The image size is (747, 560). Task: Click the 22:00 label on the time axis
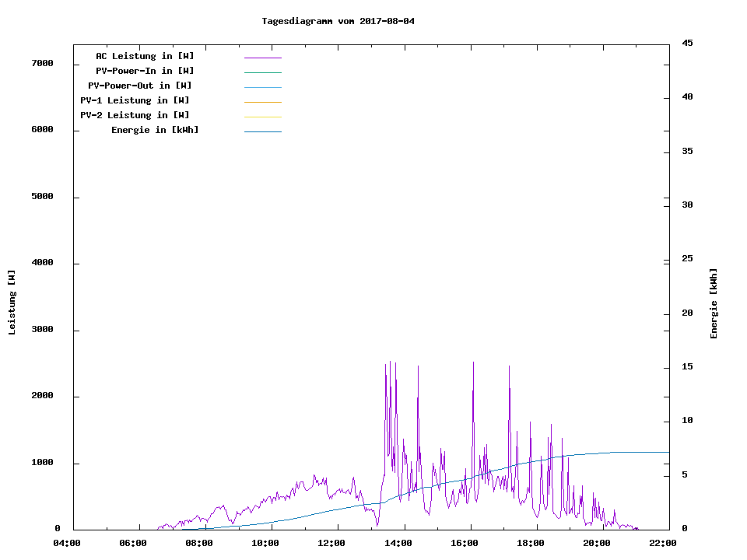point(663,543)
